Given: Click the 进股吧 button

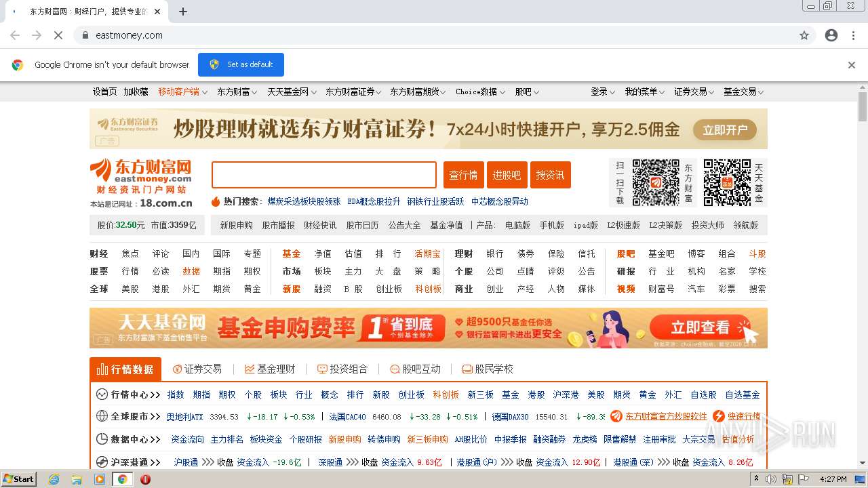Looking at the screenshot, I should pos(507,175).
